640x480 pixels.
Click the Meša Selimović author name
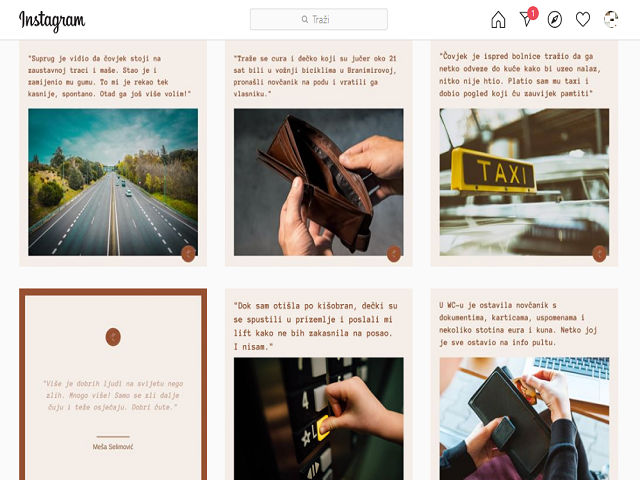[x=113, y=447]
